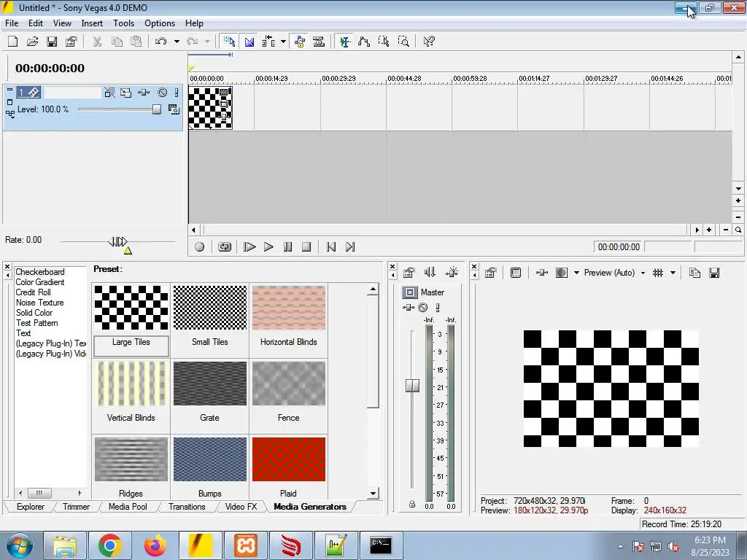Open the preview overlays grid dropdown
Image resolution: width=747 pixels, height=560 pixels.
pyautogui.click(x=672, y=273)
